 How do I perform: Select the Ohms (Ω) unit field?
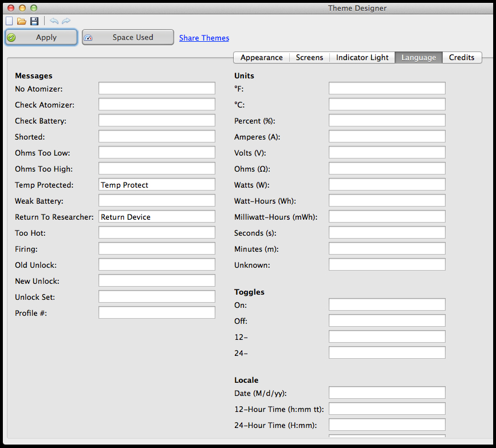pos(387,168)
